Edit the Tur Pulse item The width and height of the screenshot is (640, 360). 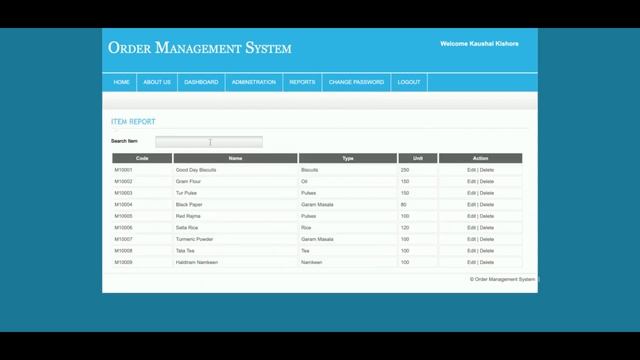471,193
